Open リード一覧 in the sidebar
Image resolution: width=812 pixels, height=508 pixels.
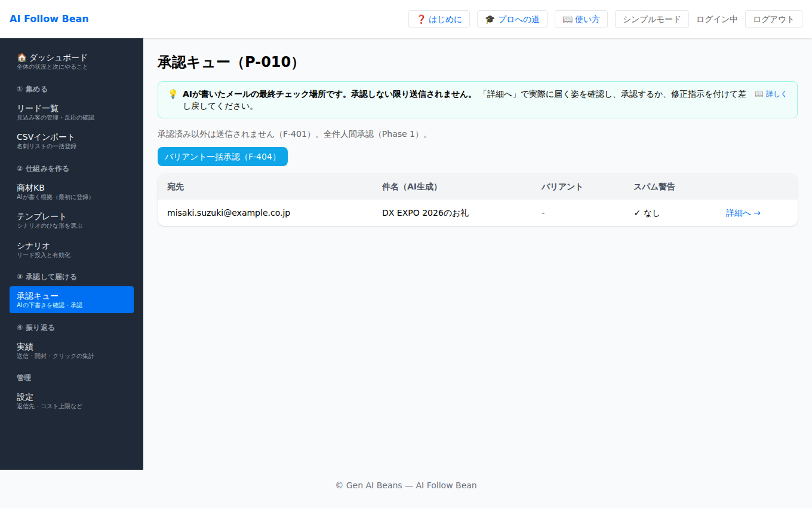coord(72,112)
